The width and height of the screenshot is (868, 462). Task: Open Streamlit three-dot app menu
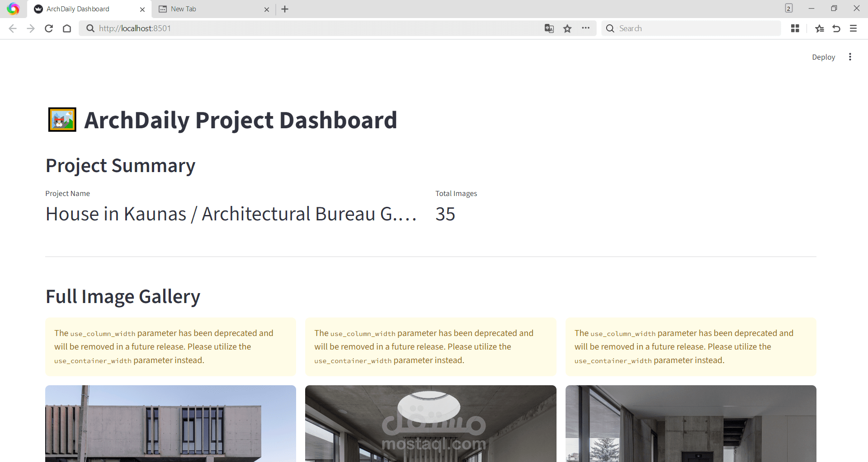pos(850,57)
